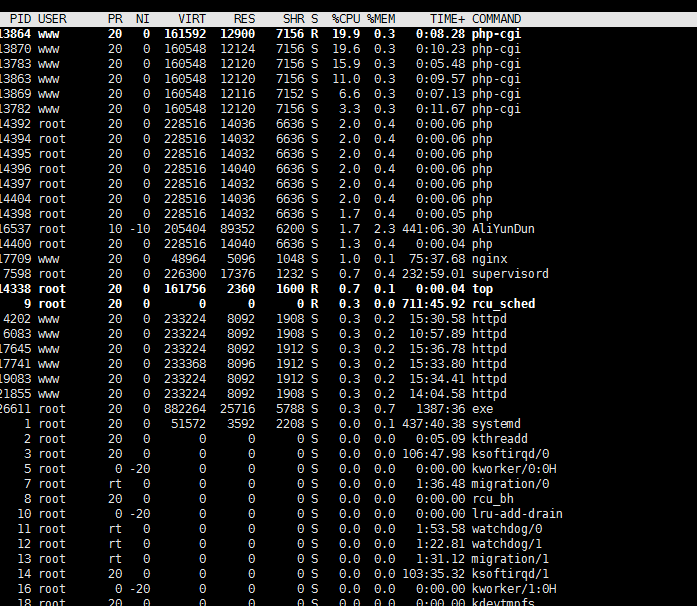The width and height of the screenshot is (697, 606).
Task: Click the kworker/1:0H command name
Action: [x=514, y=589]
